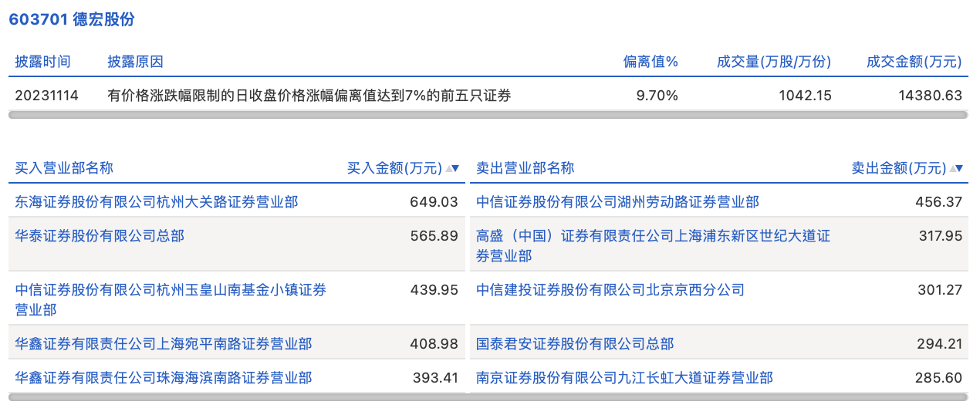This screenshot has height=415, width=980.
Task: Open 华鑫证券上海宛平南路证券营业部 link
Action: [164, 344]
